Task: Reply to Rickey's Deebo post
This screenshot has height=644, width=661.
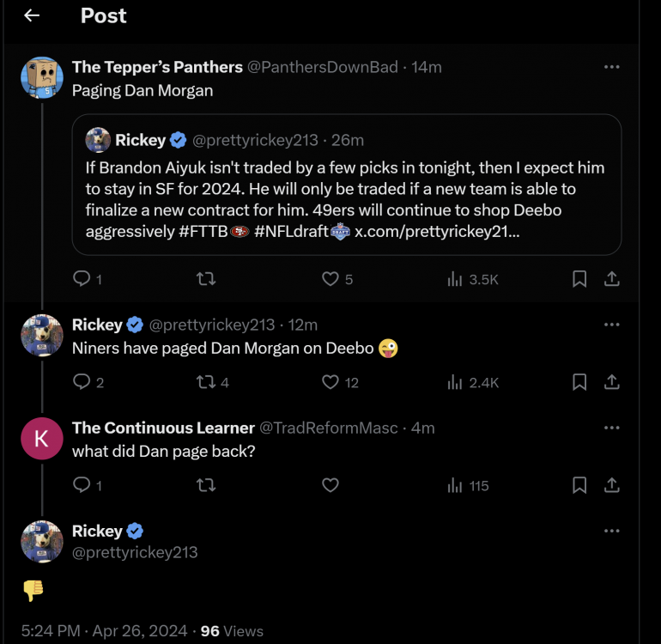Action: pyautogui.click(x=82, y=382)
